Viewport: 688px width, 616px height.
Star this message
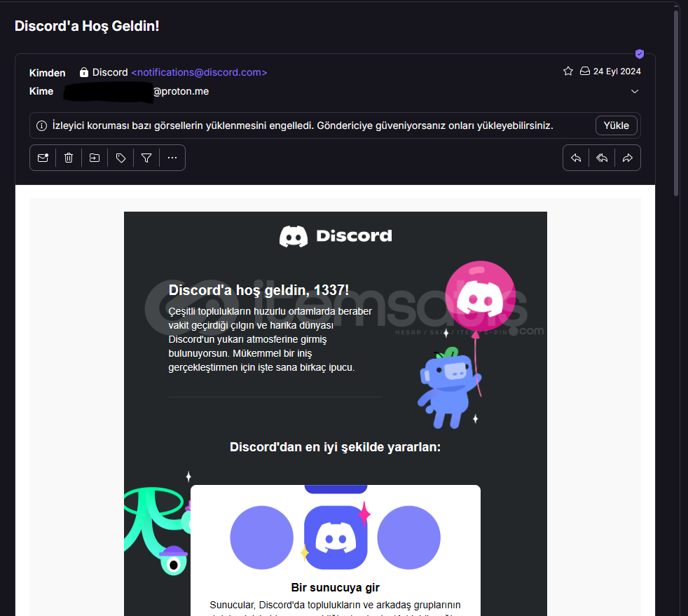(x=568, y=71)
